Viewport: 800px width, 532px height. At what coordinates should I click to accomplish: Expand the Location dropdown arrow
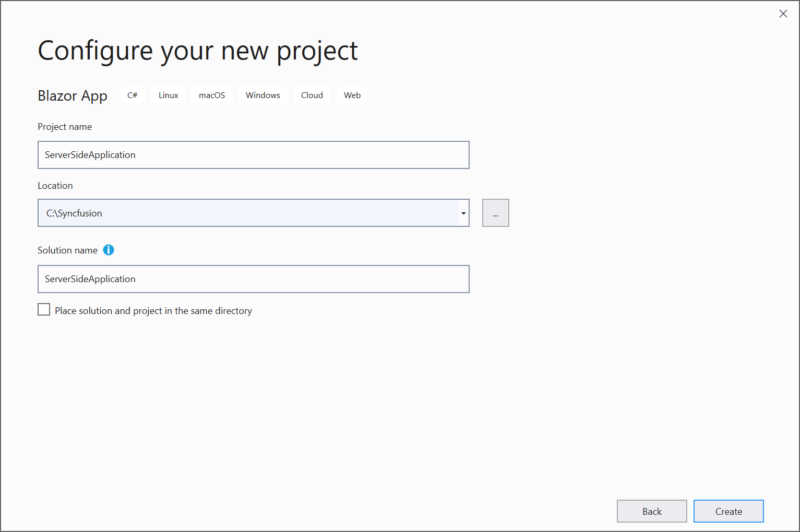click(x=463, y=213)
